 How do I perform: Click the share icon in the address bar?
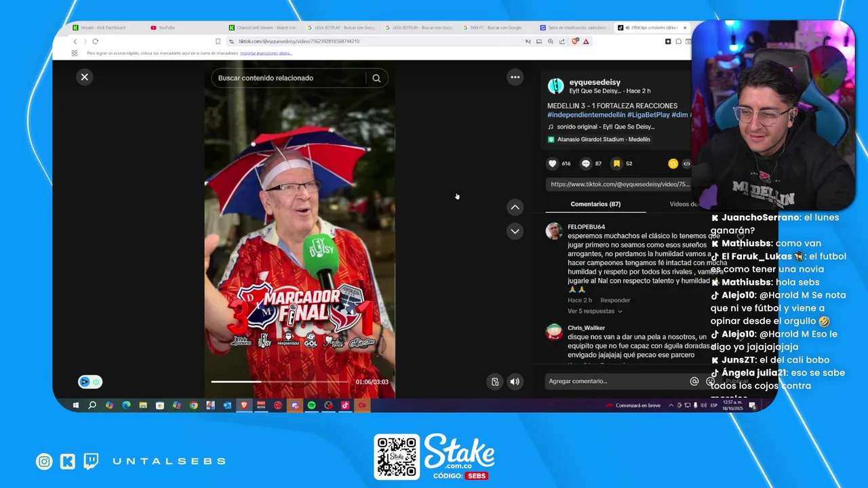pyautogui.click(x=561, y=41)
